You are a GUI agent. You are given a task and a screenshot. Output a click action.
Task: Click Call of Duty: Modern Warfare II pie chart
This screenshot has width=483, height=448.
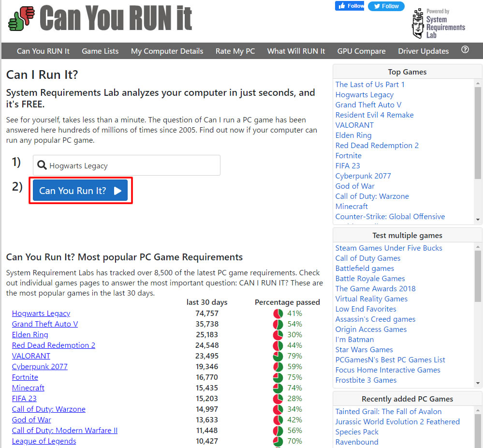coord(278,431)
